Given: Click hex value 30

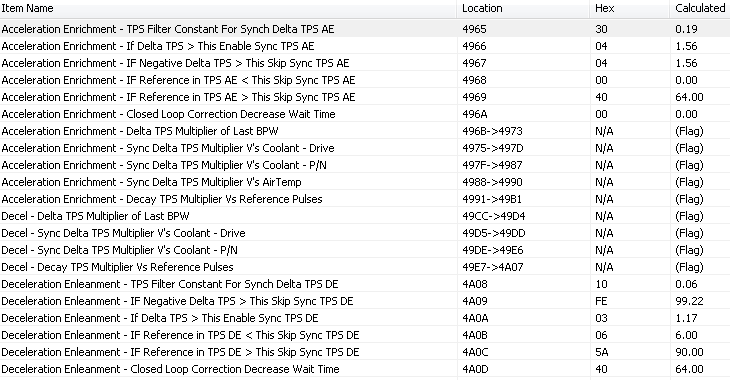Looking at the screenshot, I should 601,29.
